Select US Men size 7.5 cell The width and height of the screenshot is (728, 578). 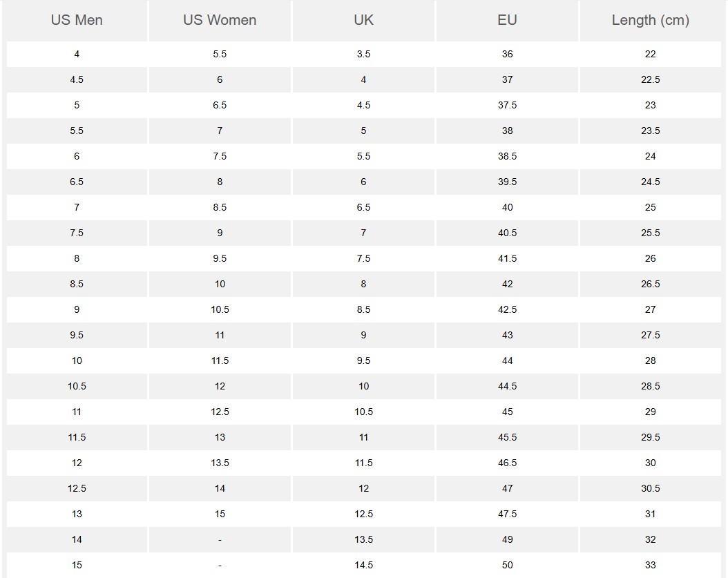[x=77, y=233]
